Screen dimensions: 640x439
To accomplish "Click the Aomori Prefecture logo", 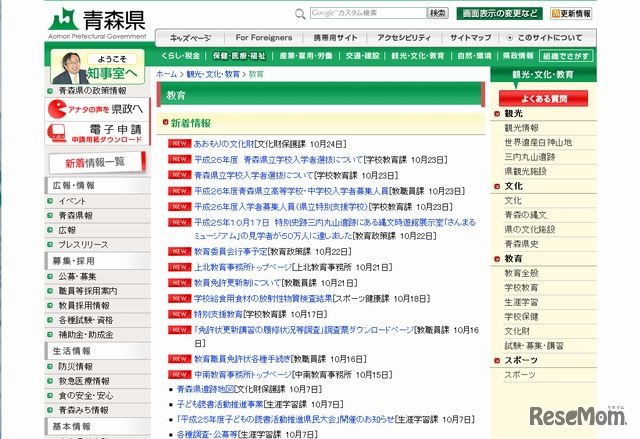I will [x=97, y=23].
